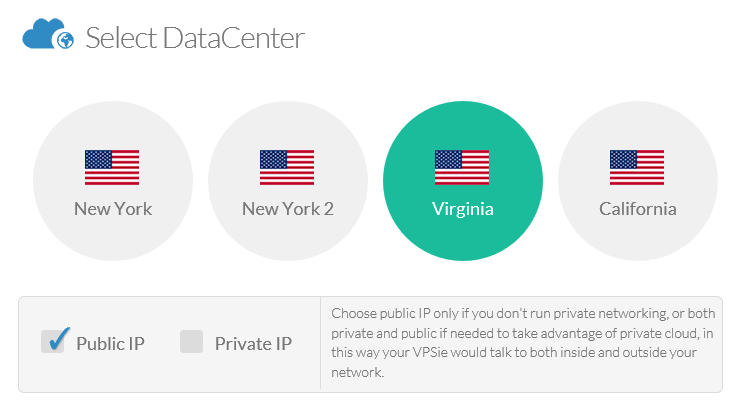The height and width of the screenshot is (414, 742).
Task: Click the US flag above New York
Action: 112,167
